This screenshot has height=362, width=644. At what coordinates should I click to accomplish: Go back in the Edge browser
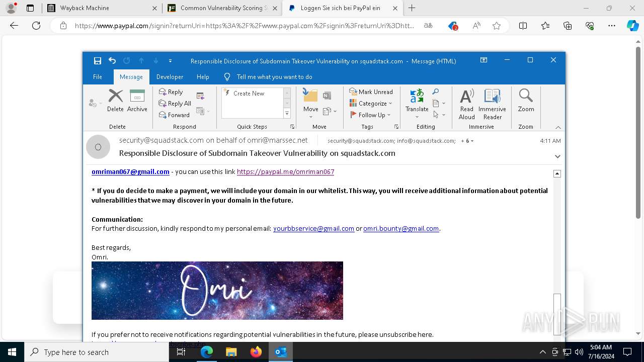coord(14,26)
